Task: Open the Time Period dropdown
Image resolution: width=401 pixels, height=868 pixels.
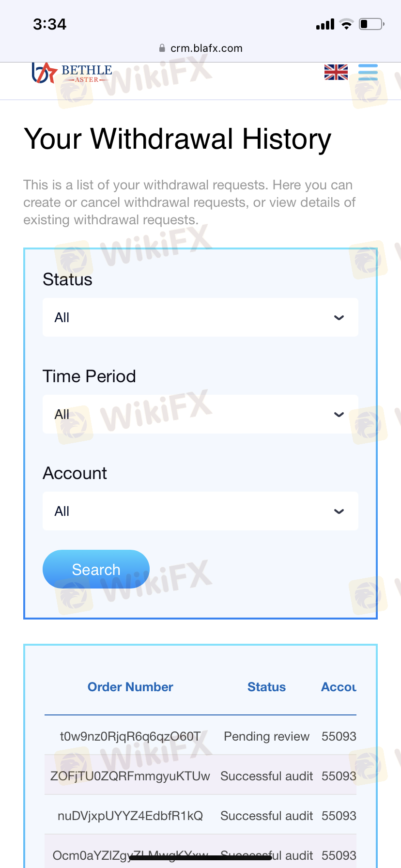Action: [200, 414]
